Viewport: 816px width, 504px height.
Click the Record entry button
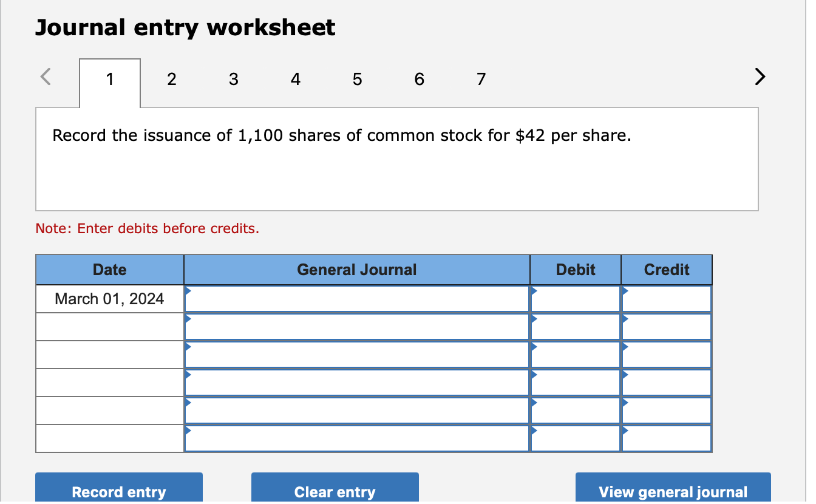pyautogui.click(x=118, y=492)
